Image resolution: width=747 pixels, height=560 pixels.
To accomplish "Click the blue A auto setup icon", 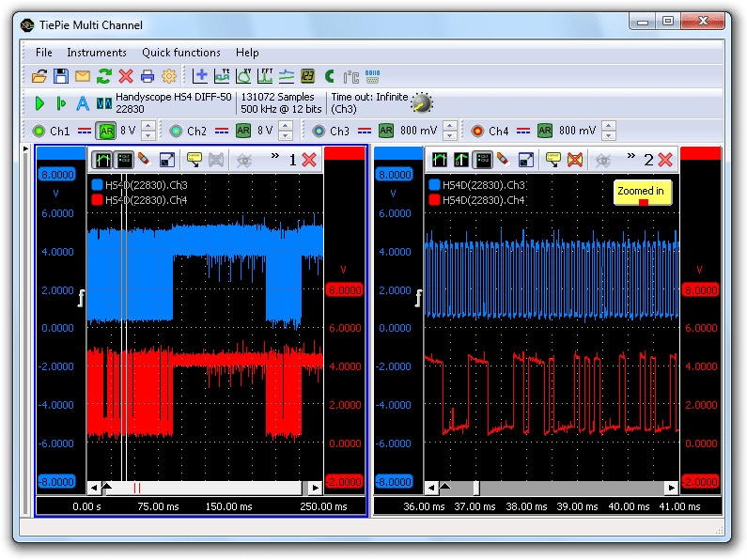I will coord(83,102).
